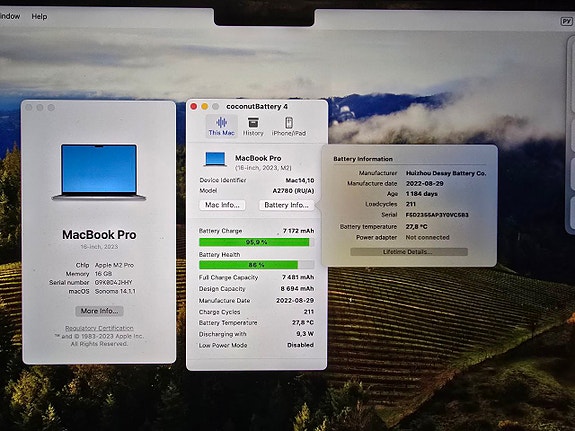This screenshot has height=431, width=575.
Task: Select the This Mac toolbar icon
Action: point(221,126)
